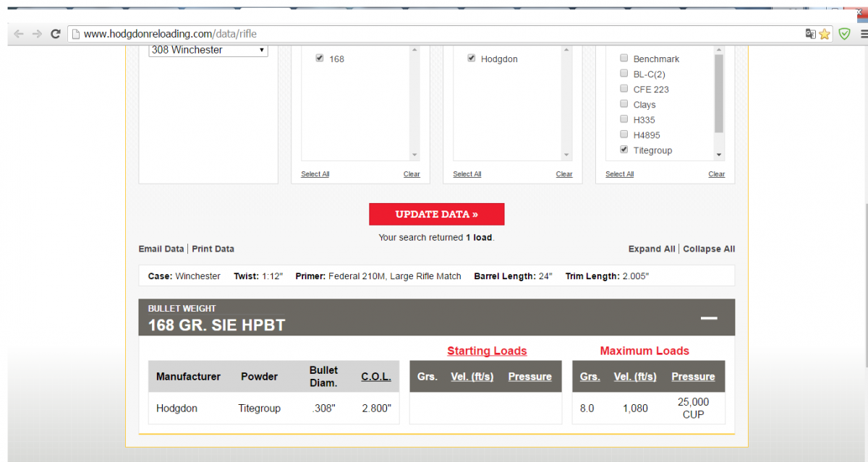
Task: Click Maximum Loads Vel. (ft/s) header
Action: (x=635, y=377)
